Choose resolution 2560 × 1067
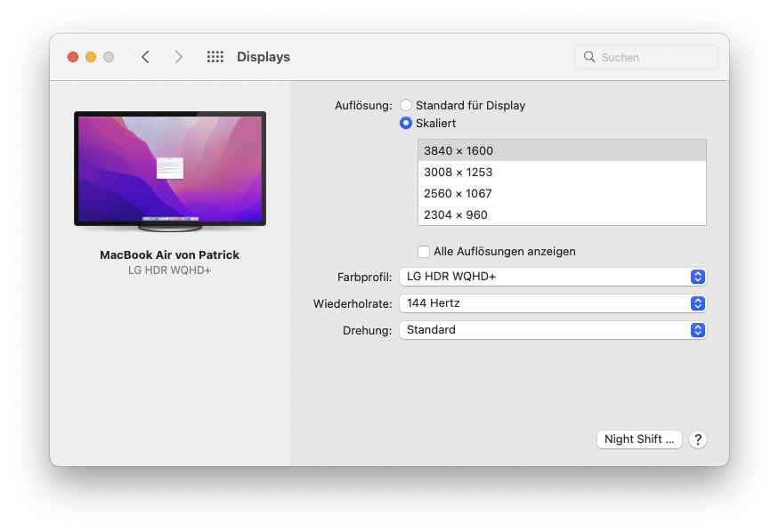 click(x=562, y=193)
